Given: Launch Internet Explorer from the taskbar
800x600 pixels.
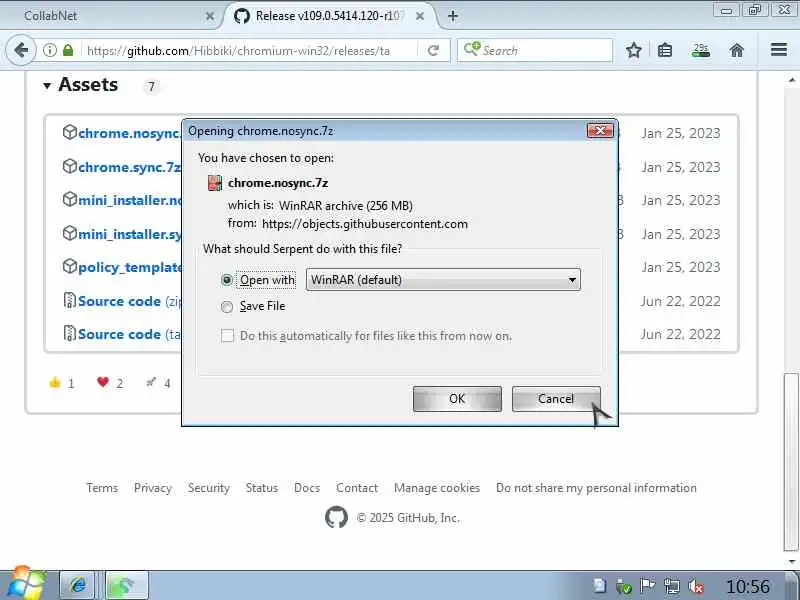Looking at the screenshot, I should (x=78, y=585).
